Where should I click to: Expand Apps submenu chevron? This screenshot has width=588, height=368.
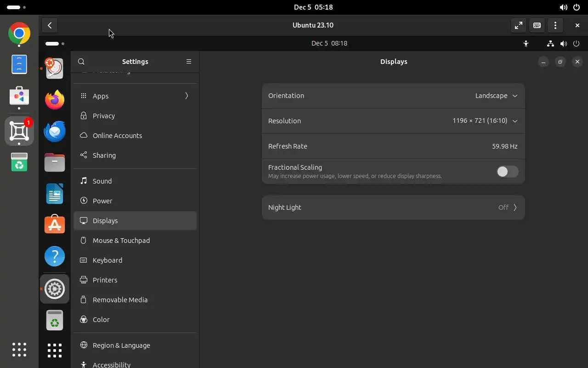tap(187, 96)
